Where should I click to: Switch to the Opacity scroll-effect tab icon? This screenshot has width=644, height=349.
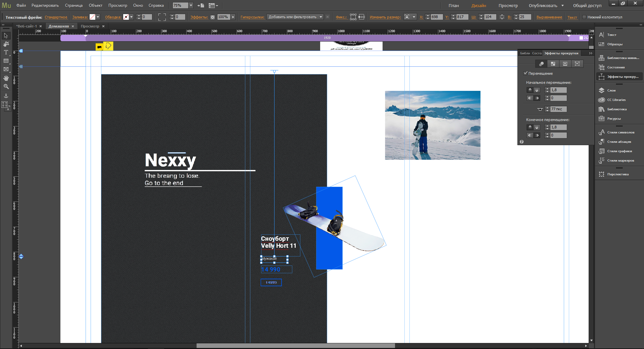(x=553, y=64)
